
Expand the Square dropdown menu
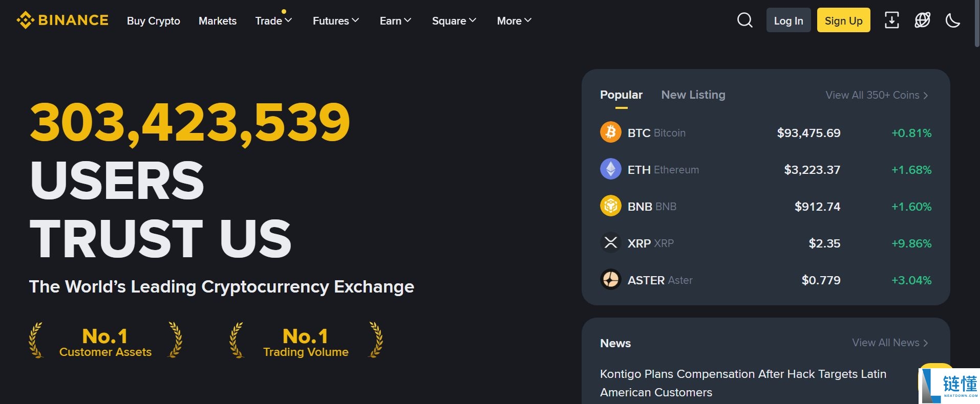click(x=454, y=20)
